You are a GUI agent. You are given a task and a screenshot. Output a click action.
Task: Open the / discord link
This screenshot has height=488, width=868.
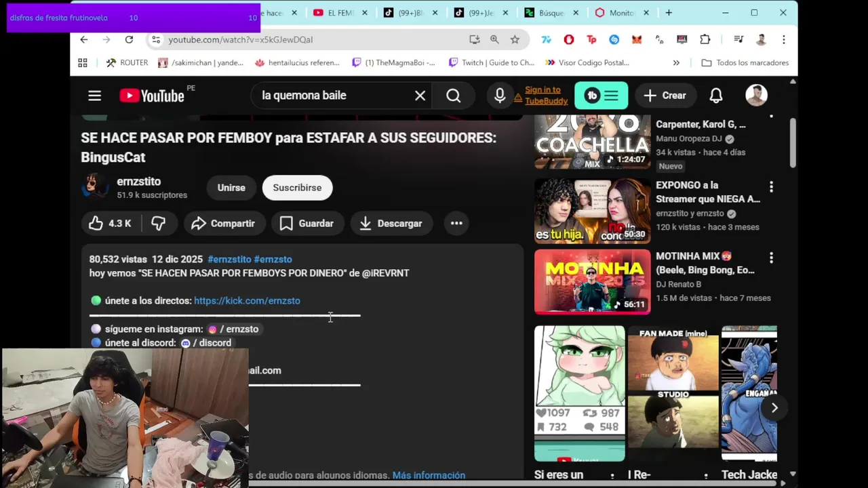tap(205, 343)
